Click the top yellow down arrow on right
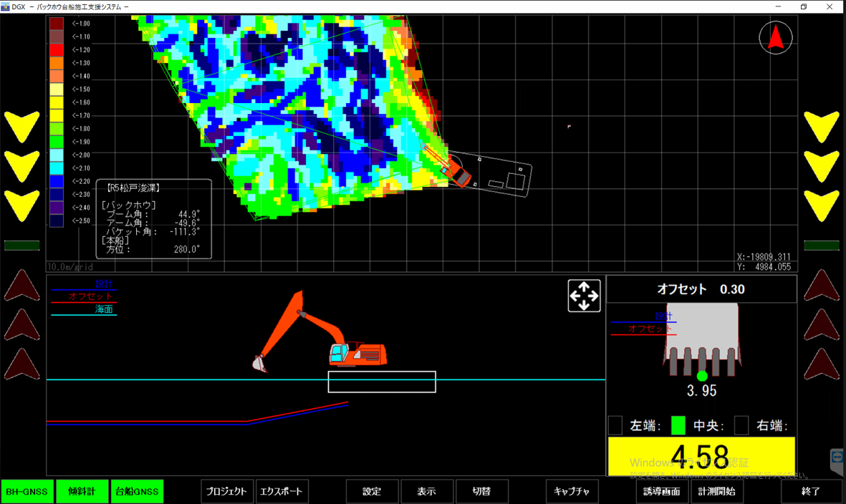Image resolution: width=846 pixels, height=504 pixels. 821,127
